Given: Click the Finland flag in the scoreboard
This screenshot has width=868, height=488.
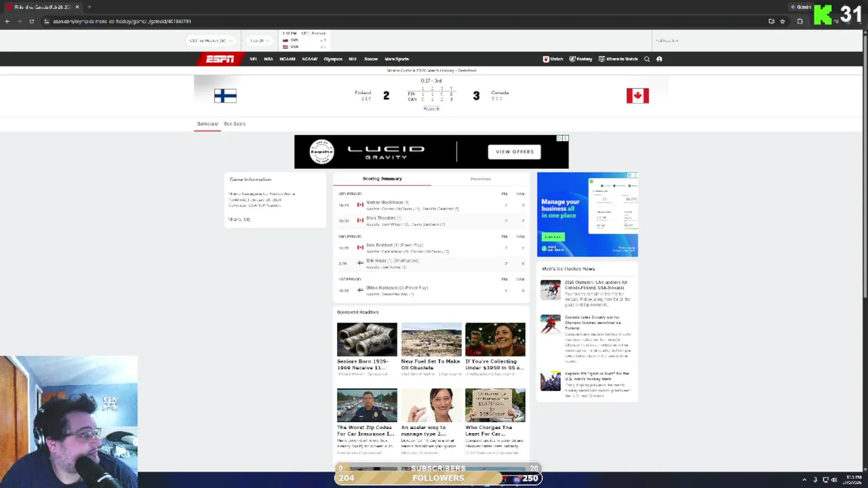Looking at the screenshot, I should [225, 96].
